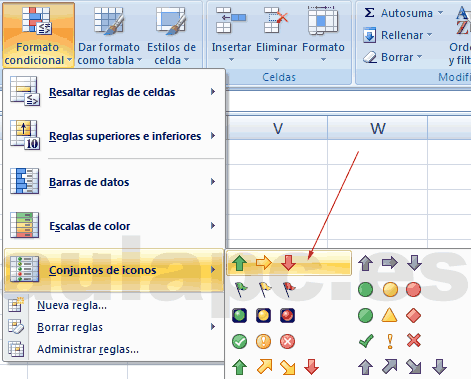Screen dimensions: 471x379
Task: Open Formato condicional dropdown
Action: click(x=38, y=35)
